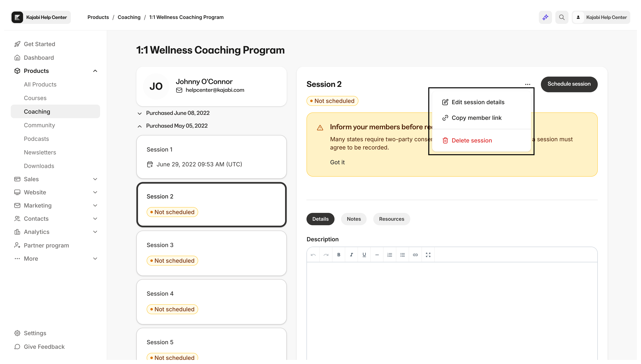Click the Schedule session button
The height and width of the screenshot is (364, 641).
[569, 84]
